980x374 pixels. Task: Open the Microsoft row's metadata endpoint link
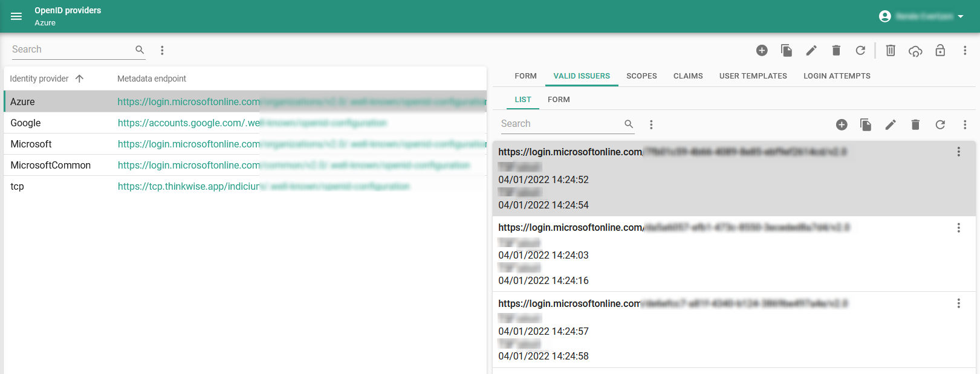(302, 144)
